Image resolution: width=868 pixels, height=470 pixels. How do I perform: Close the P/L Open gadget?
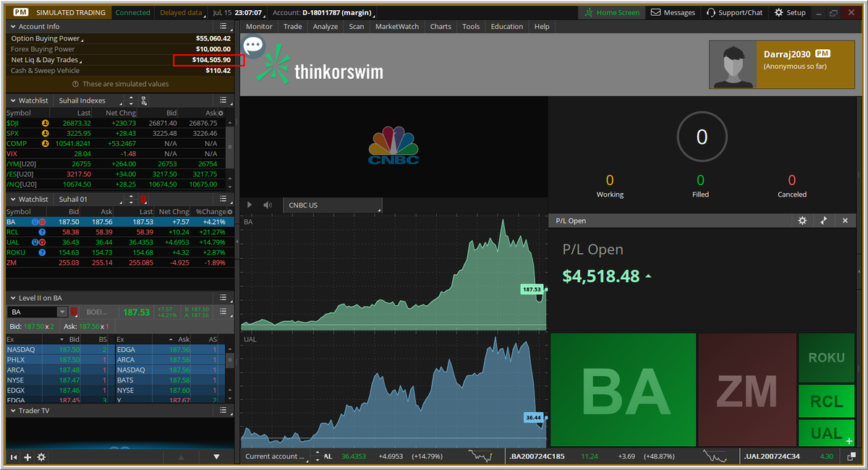point(845,221)
